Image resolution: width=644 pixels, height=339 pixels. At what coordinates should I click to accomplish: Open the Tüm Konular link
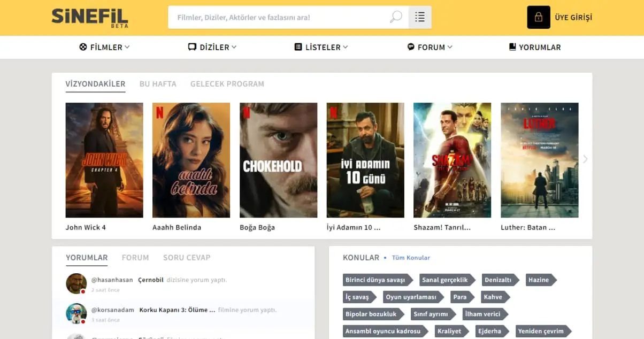tap(411, 258)
